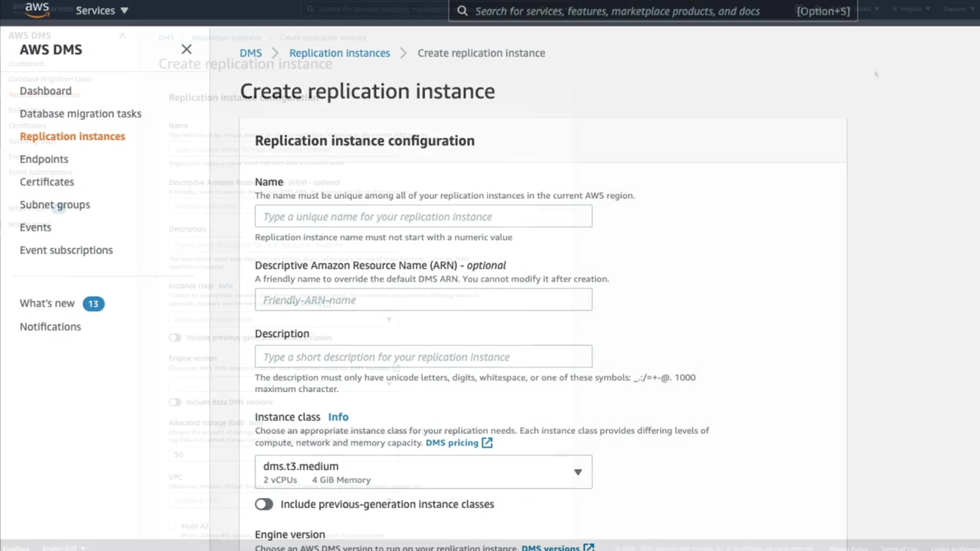Open Subnet groups in the sidebar
The image size is (980, 551).
pos(54,205)
